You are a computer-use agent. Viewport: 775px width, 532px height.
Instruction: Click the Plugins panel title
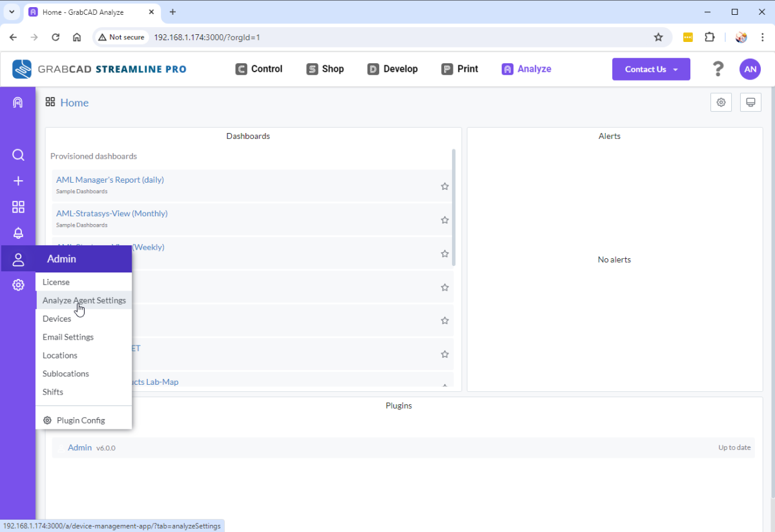[398, 405]
